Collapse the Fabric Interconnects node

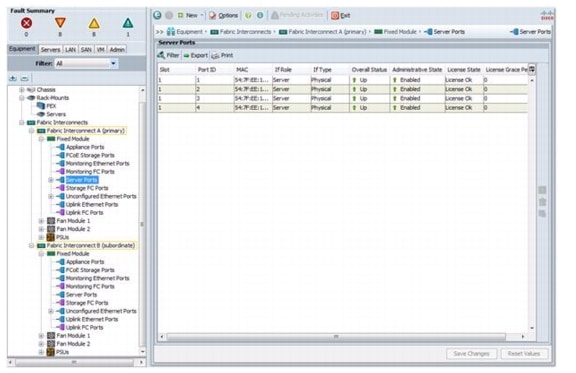(22, 122)
